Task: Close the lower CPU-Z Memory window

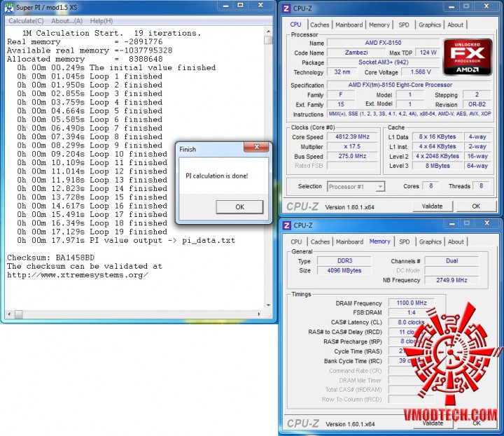Action: [x=487, y=224]
